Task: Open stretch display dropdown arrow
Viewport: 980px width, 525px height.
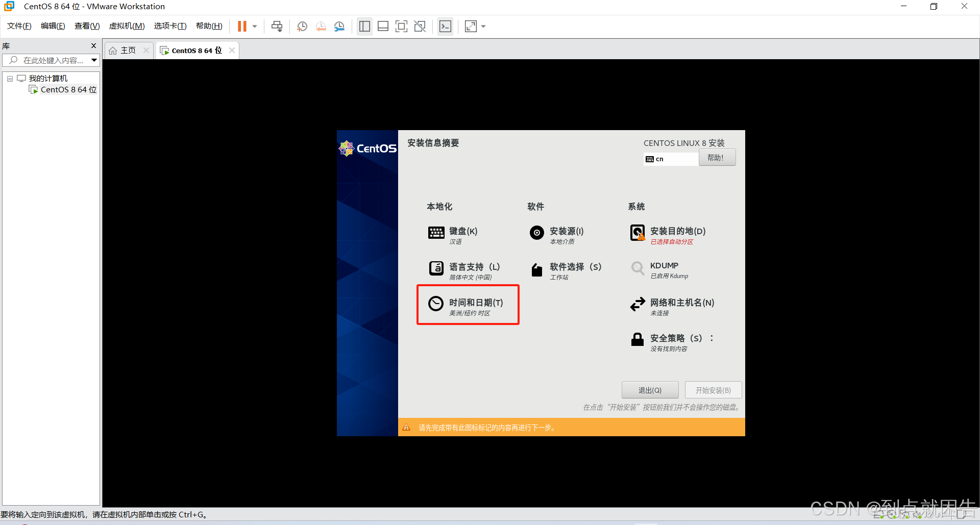Action: click(483, 27)
